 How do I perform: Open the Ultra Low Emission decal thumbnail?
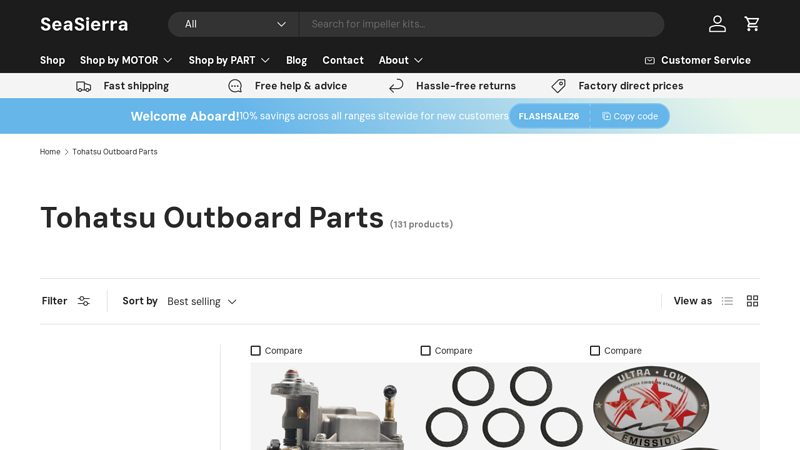click(x=674, y=407)
